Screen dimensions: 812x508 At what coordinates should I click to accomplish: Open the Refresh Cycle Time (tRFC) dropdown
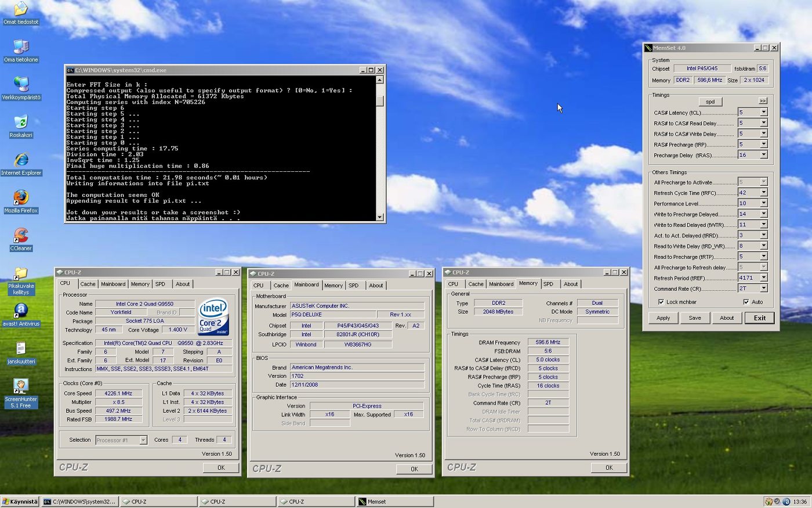point(763,193)
